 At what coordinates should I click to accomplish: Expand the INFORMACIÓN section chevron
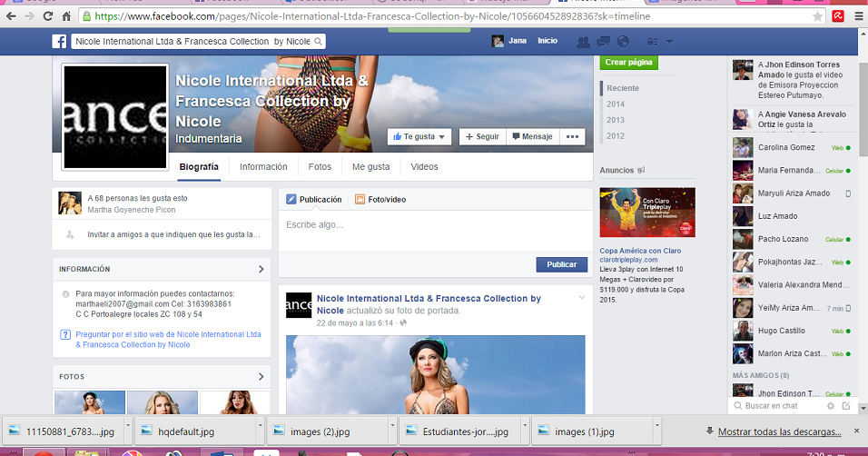[261, 270]
